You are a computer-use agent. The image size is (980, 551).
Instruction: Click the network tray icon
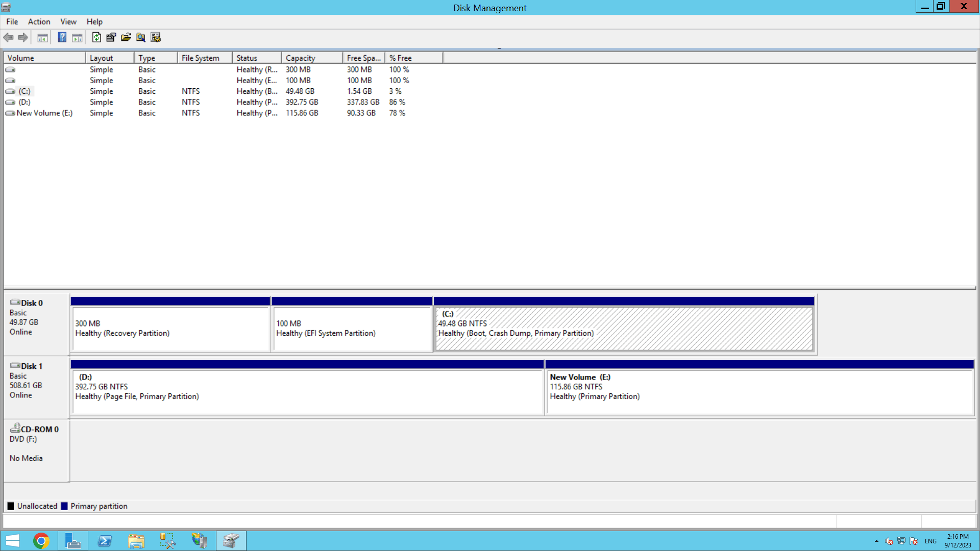coord(901,541)
